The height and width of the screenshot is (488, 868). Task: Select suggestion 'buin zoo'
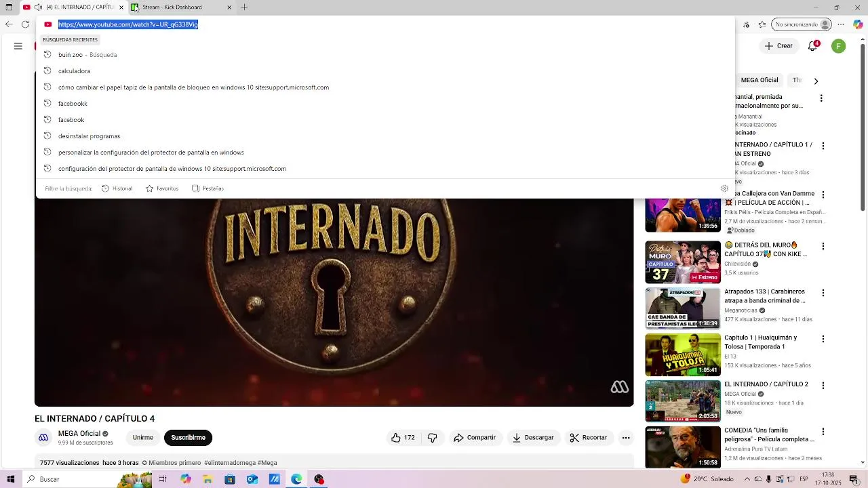pyautogui.click(x=385, y=55)
